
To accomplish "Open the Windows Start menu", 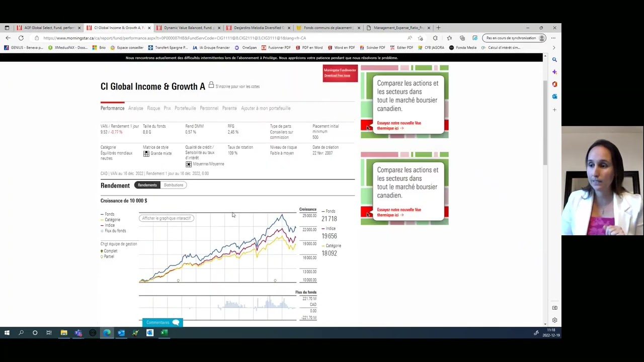I will click(x=7, y=332).
